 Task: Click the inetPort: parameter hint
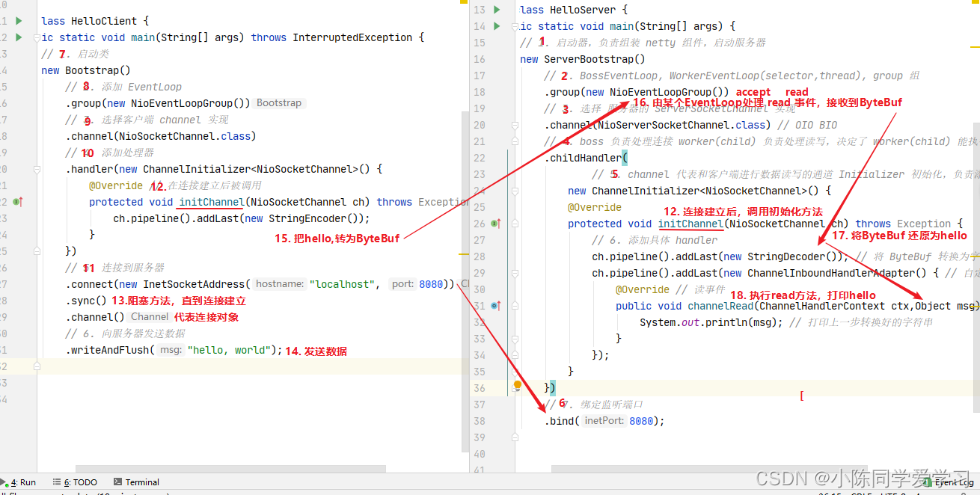click(x=604, y=421)
